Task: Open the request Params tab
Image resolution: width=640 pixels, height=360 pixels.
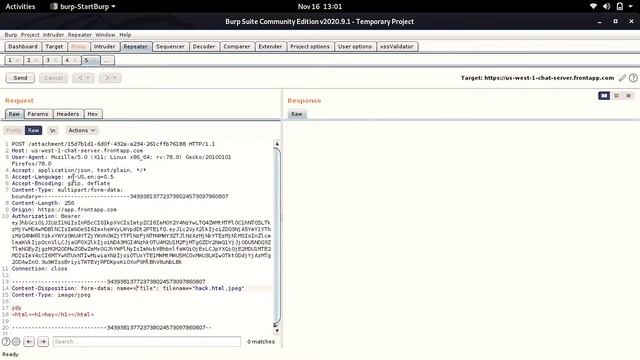Action: (x=38, y=114)
